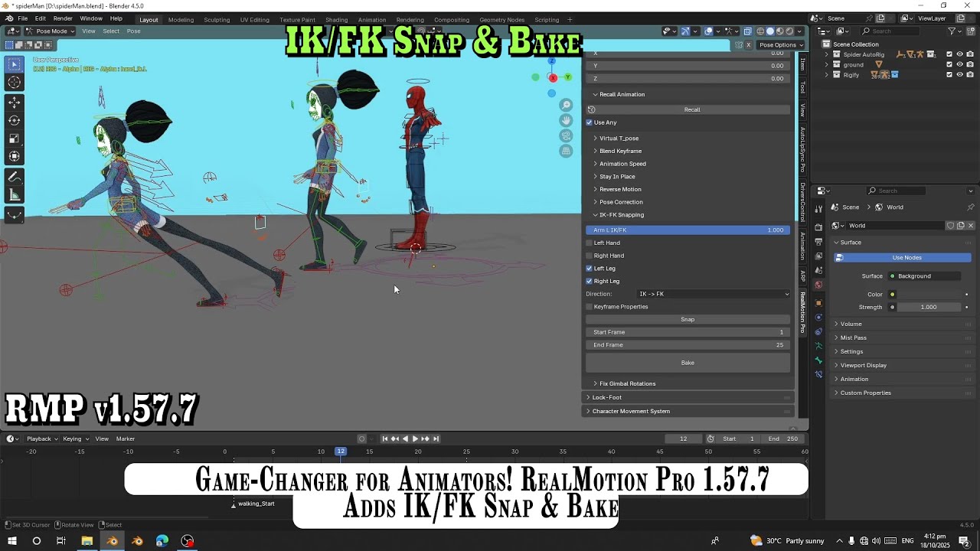
Task: Switch perspective/orthographic grid gizmo
Action: pyautogui.click(x=566, y=151)
